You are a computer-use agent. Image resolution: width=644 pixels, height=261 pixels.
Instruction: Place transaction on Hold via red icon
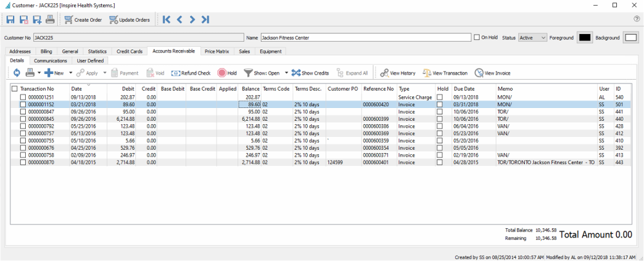point(222,73)
